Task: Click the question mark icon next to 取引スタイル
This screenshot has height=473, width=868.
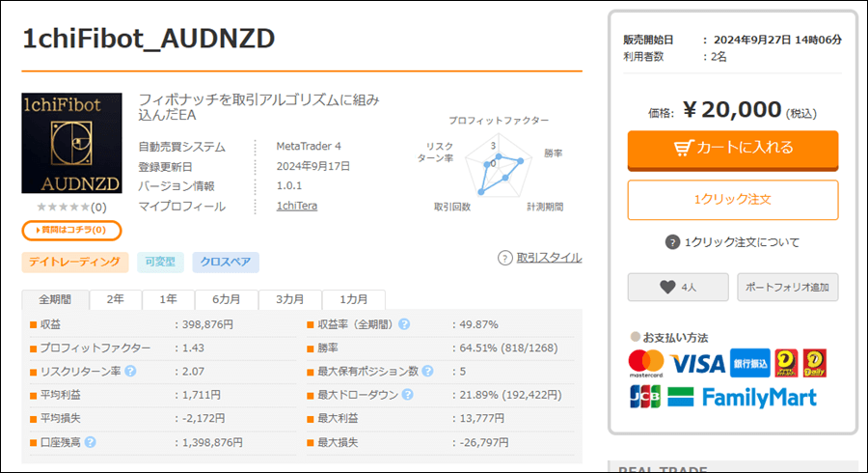Action: (504, 258)
